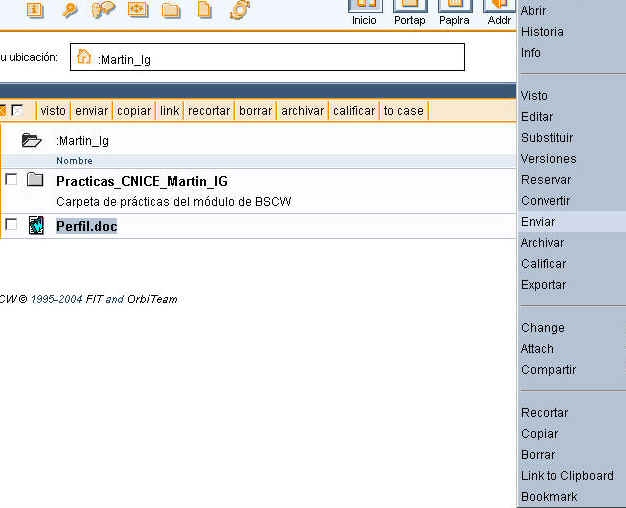Click the gray folder icon for Practicas_CNICE_Martin_IG
The image size is (626, 508).
36,180
